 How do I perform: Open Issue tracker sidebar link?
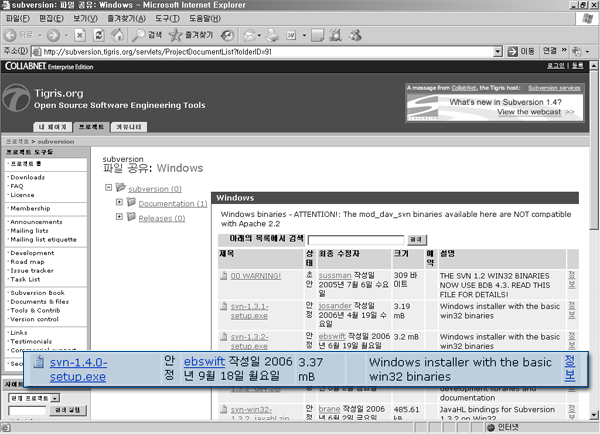tap(32, 270)
